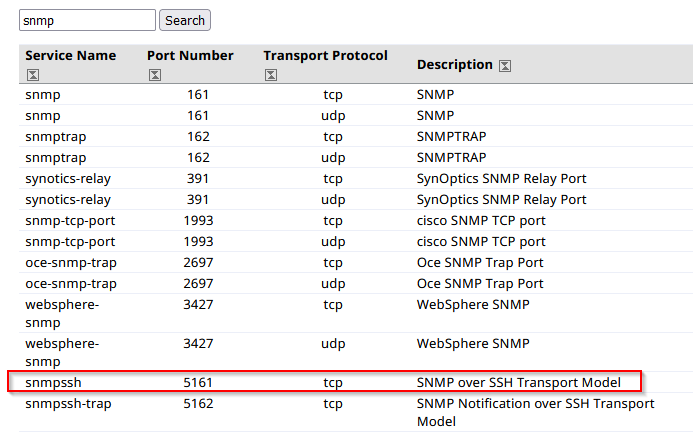Click the Service Name column filter icon
Screen dimensions: 693x436
click(33, 75)
